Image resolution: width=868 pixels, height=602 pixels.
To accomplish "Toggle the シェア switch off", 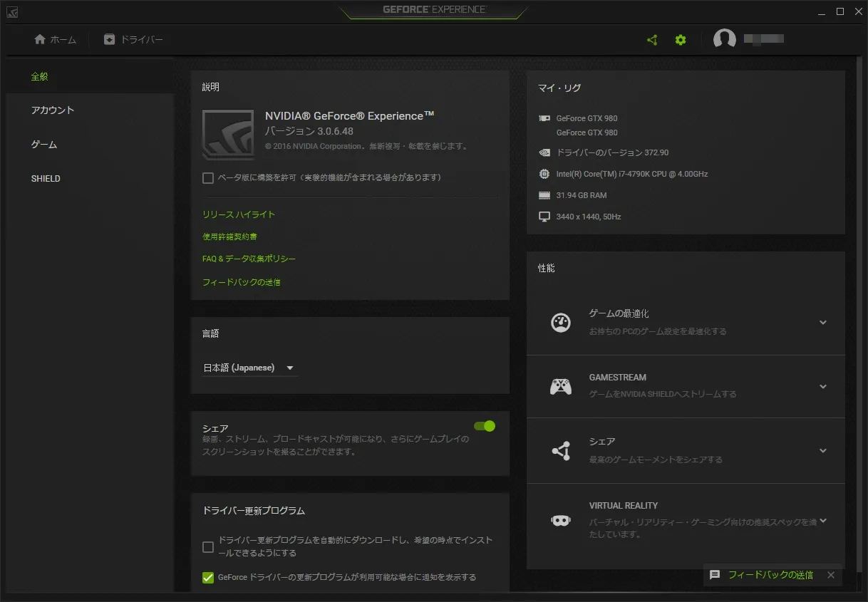I will pos(485,426).
